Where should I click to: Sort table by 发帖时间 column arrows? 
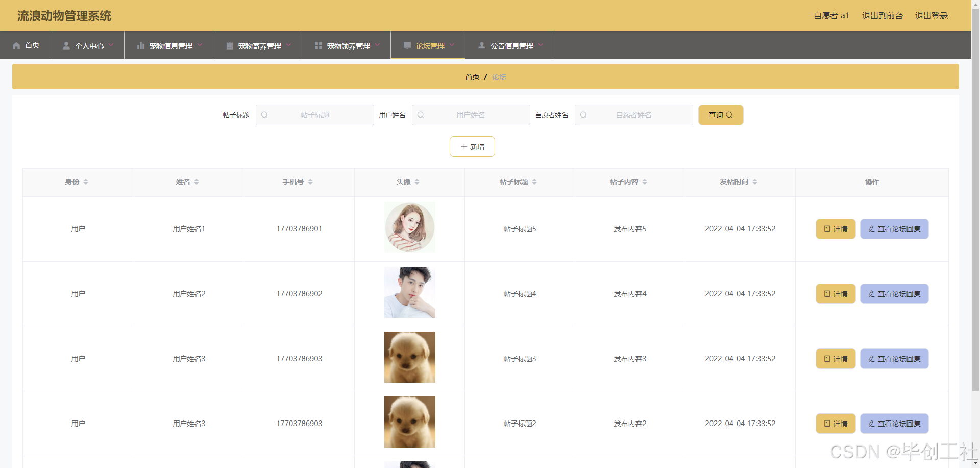(755, 182)
